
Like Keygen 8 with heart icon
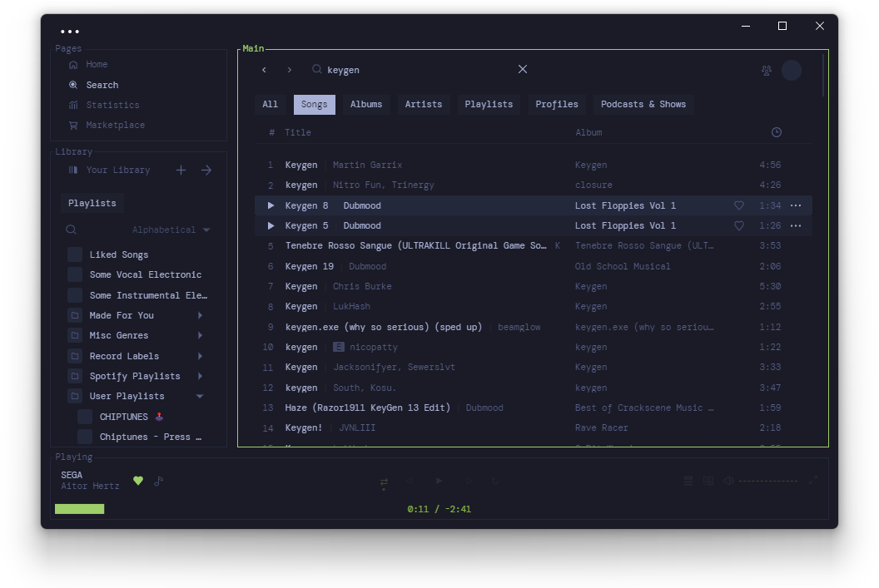click(x=739, y=205)
